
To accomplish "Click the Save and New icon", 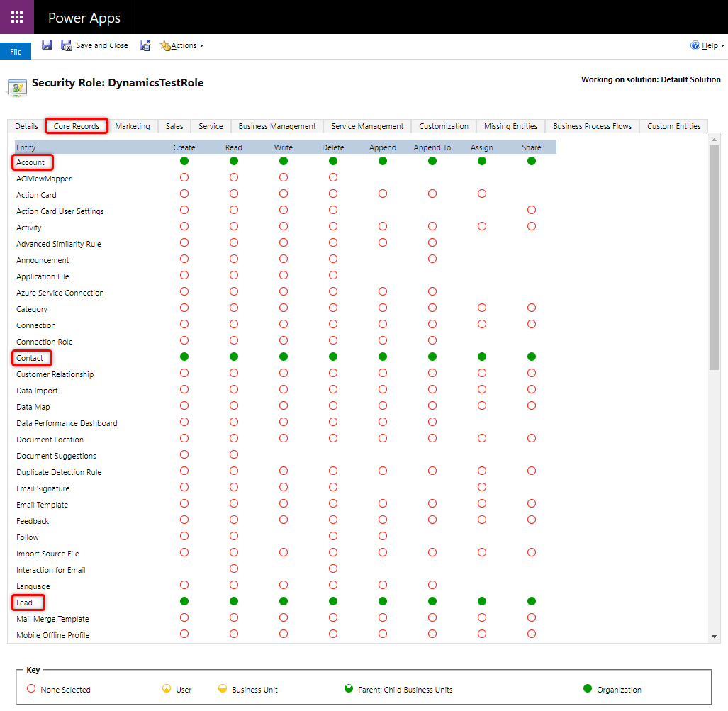I will [x=145, y=45].
